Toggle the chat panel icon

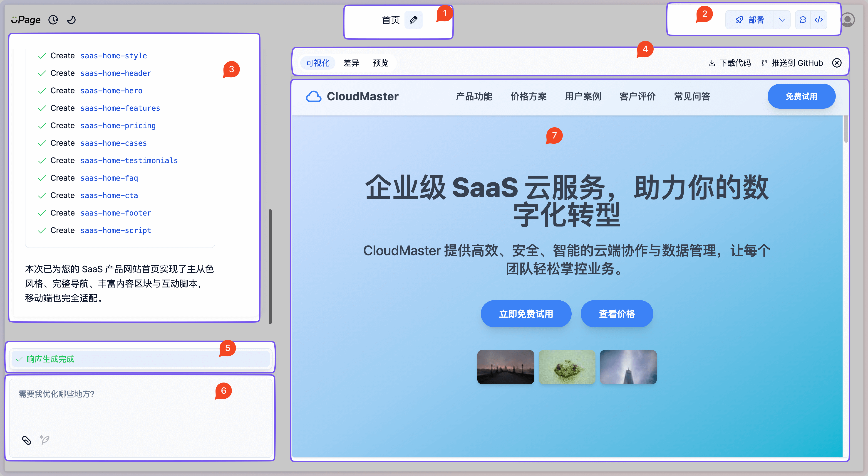803,20
